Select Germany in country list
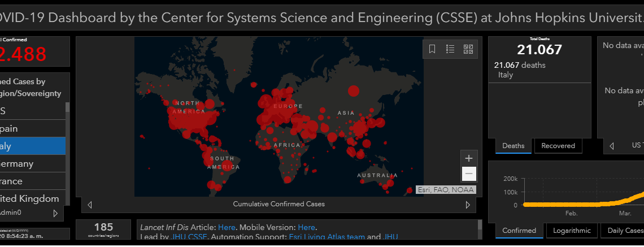 click(33, 163)
